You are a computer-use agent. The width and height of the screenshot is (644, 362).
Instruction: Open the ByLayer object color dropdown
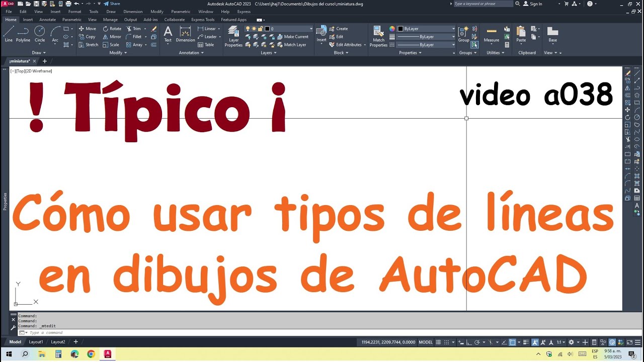[x=426, y=29]
